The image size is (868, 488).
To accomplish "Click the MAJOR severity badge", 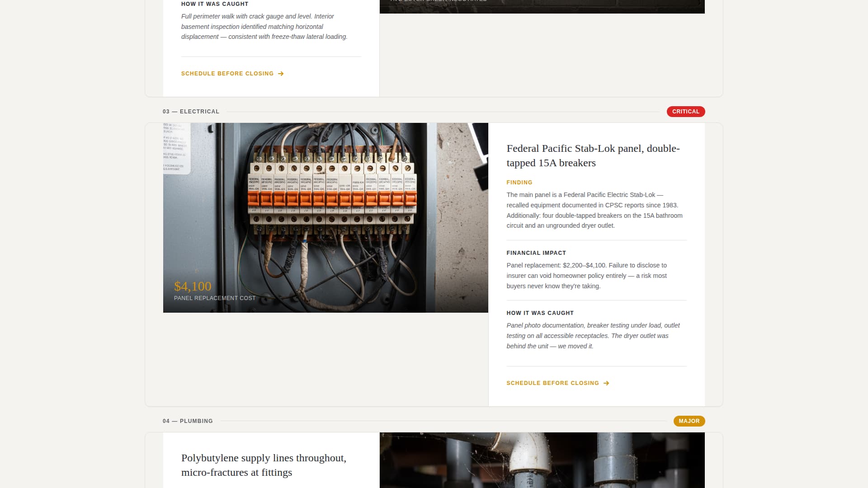I will (x=689, y=421).
